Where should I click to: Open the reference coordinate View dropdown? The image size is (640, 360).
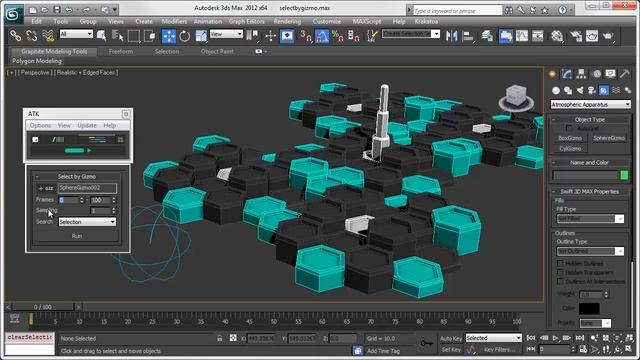coord(227,34)
